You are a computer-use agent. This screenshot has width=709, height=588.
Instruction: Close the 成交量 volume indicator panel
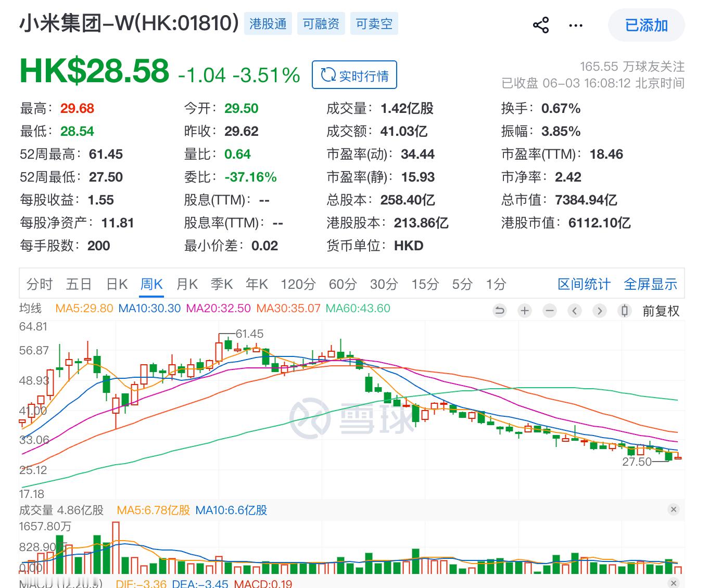tap(674, 509)
